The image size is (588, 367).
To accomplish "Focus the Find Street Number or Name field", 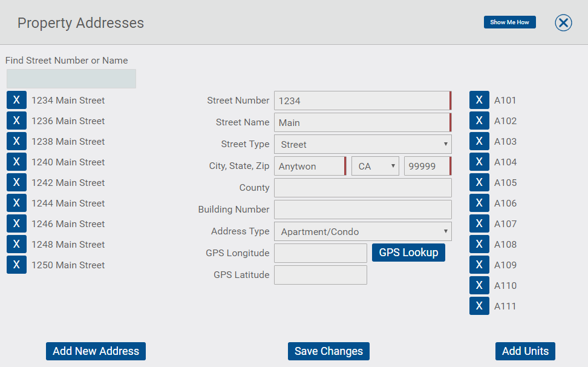I will click(x=71, y=79).
